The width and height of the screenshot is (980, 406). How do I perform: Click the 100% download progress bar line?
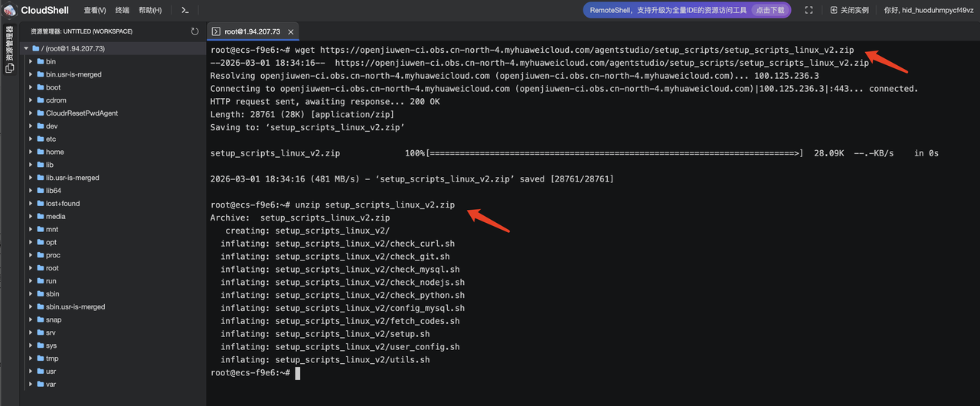[x=574, y=153]
